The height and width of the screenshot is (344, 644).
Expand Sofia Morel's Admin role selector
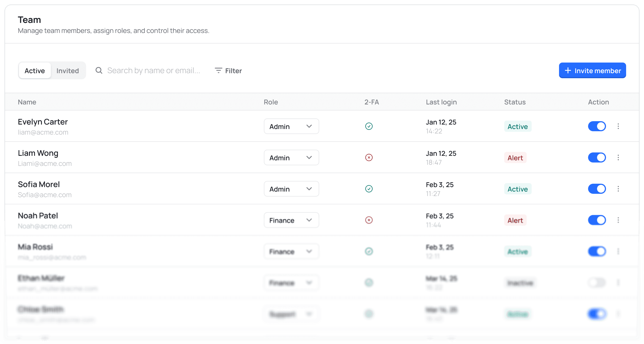point(291,189)
